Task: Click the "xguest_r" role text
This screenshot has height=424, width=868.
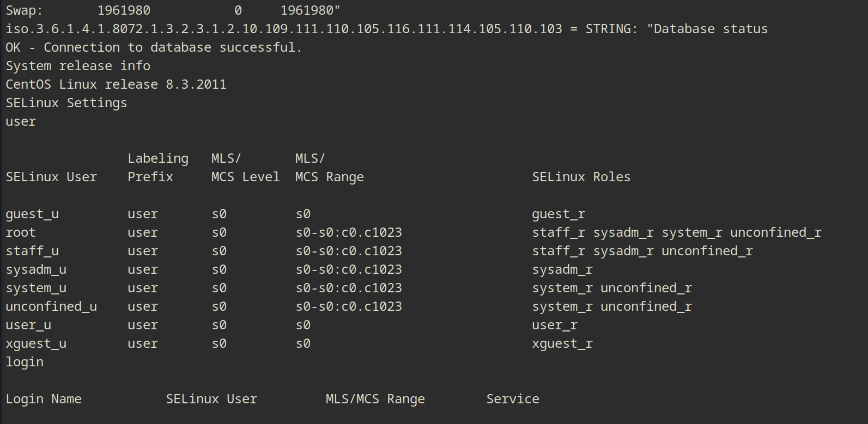Action: point(562,343)
